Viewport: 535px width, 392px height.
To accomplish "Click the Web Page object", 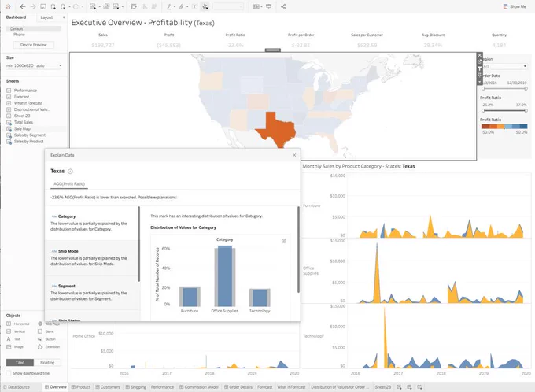I will point(49,324).
